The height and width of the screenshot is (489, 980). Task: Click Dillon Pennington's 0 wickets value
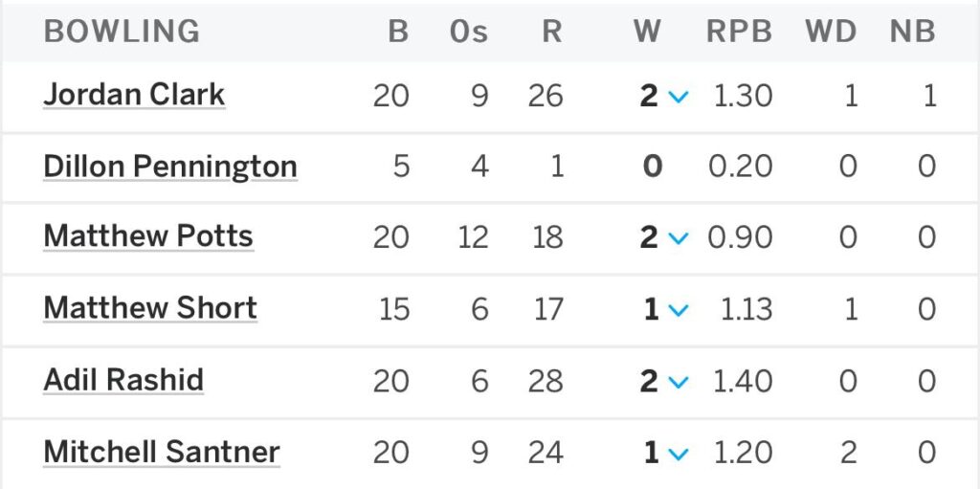click(652, 167)
